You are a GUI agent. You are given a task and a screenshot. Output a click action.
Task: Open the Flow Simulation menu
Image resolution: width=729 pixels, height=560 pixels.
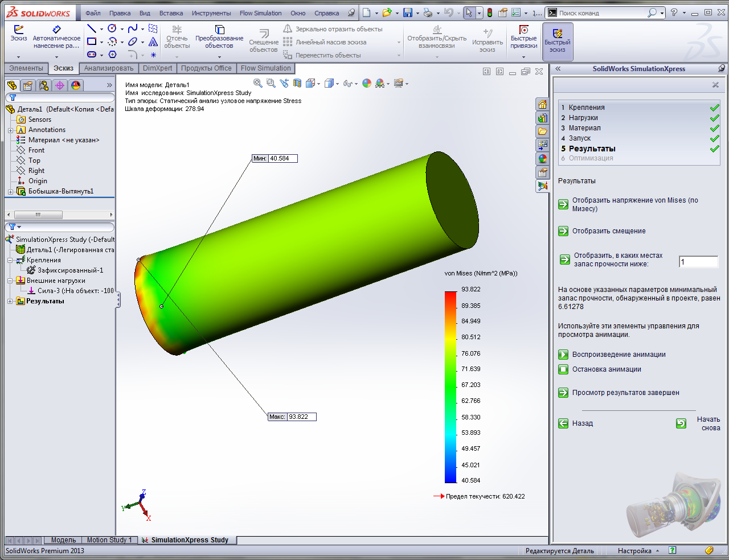260,13
